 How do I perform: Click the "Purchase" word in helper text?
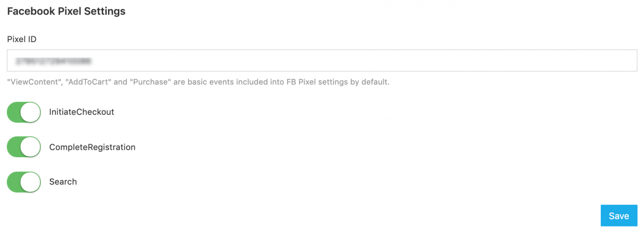click(149, 82)
